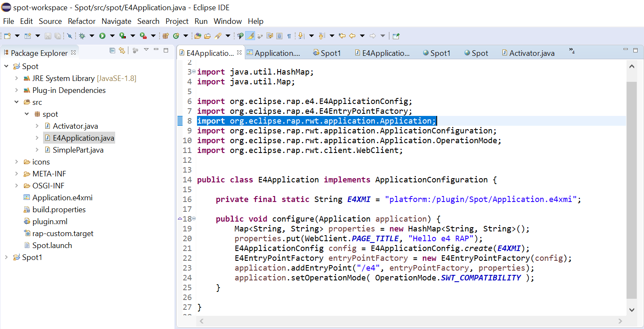This screenshot has height=329, width=644.
Task: Expand the META-INF folder
Action: (x=16, y=174)
